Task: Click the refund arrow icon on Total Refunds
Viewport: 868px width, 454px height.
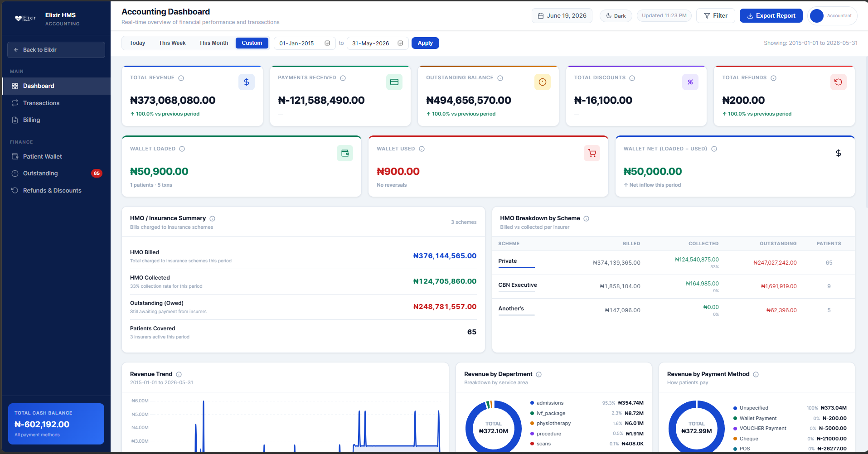Action: pyautogui.click(x=839, y=82)
